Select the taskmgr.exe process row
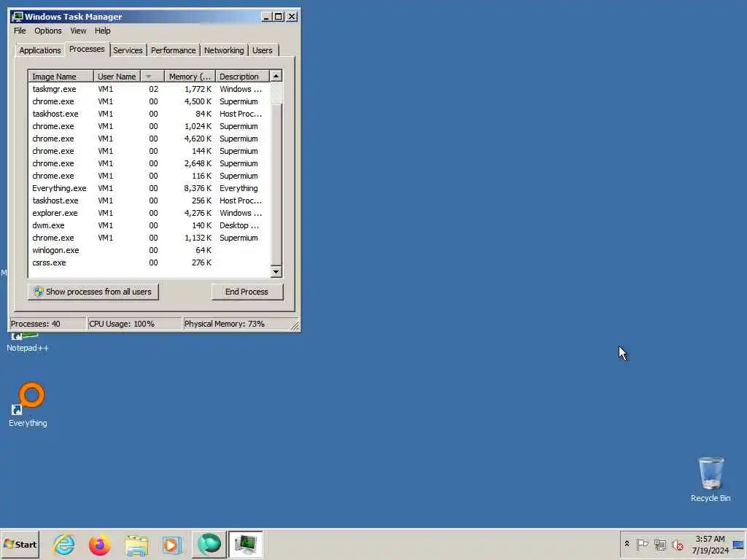This screenshot has height=560, width=747. 149,89
